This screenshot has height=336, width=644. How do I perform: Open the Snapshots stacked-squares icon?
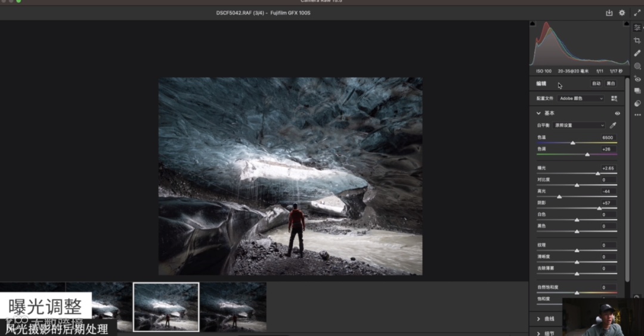click(x=637, y=91)
